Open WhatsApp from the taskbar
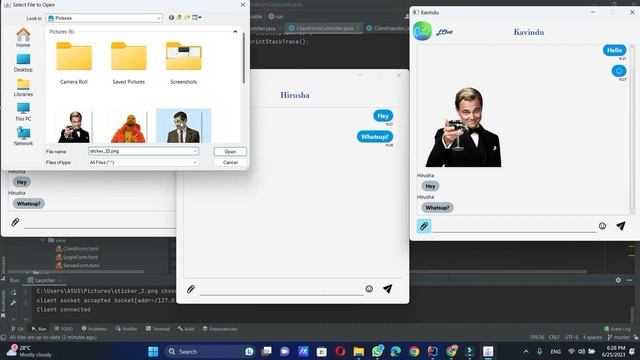This screenshot has width=640, height=360. (x=378, y=351)
